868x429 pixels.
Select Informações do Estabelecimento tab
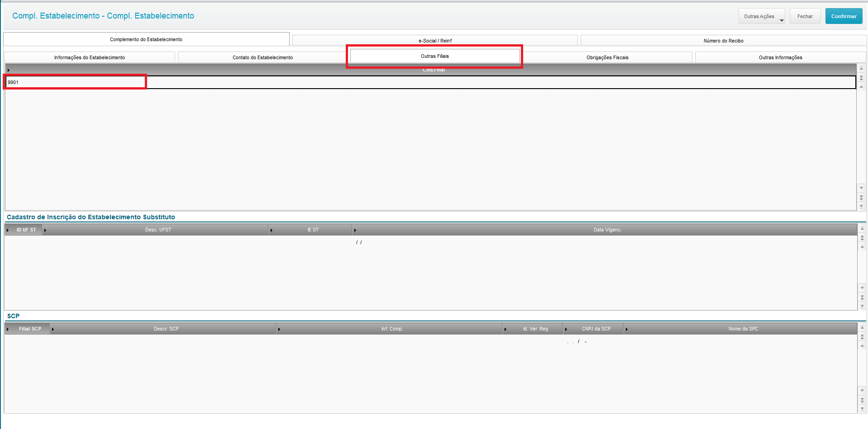click(x=90, y=57)
